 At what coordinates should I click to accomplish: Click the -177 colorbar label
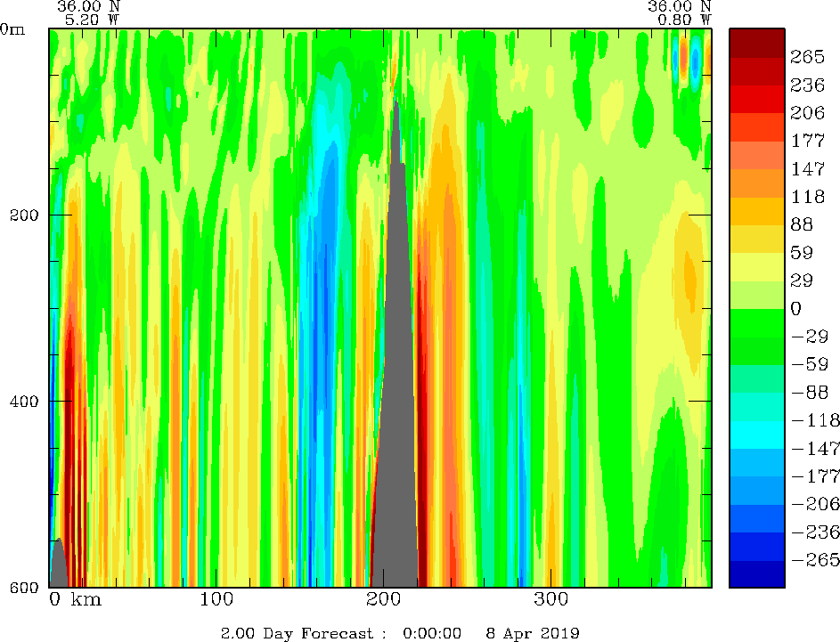[x=815, y=476]
